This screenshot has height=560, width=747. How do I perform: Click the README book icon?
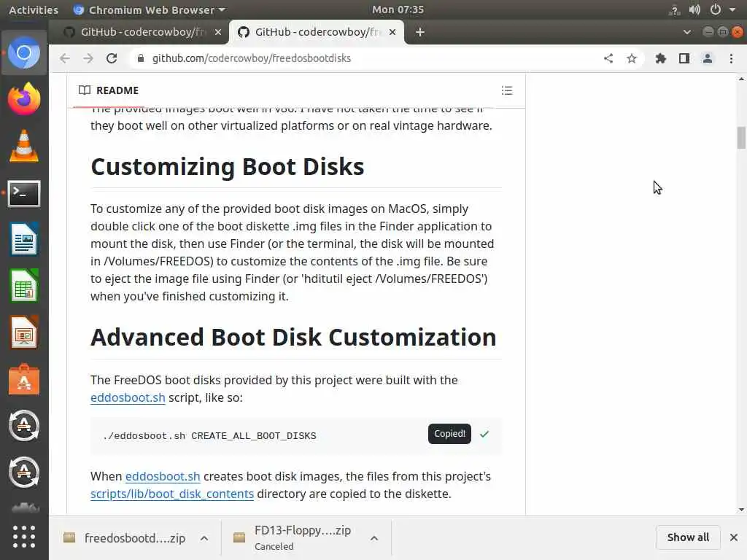tap(85, 90)
